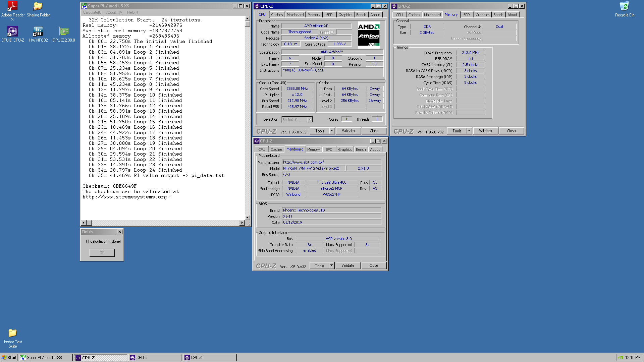This screenshot has height=362, width=644.
Task: Click Super PI vertical scrollbar down arrow
Action: (248, 218)
